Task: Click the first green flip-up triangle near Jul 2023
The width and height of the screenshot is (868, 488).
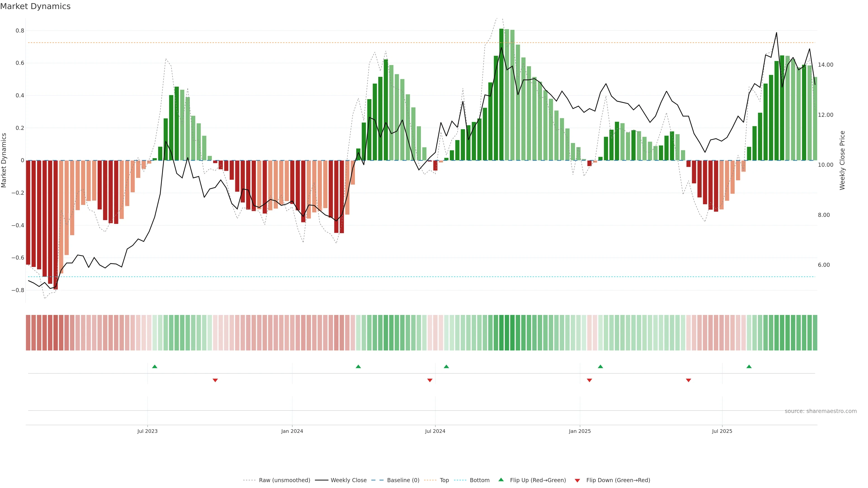Action: pos(155,366)
